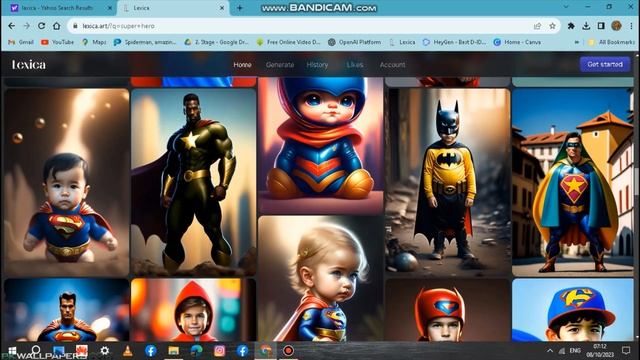Open Microsoft Edge in taskbar

click(x=196, y=351)
